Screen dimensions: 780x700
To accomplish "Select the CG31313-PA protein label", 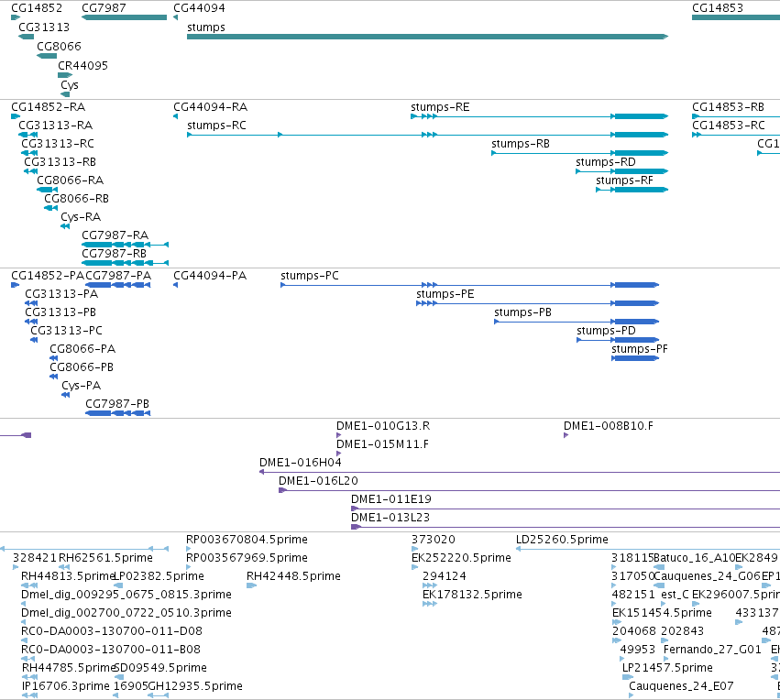I will [61, 294].
